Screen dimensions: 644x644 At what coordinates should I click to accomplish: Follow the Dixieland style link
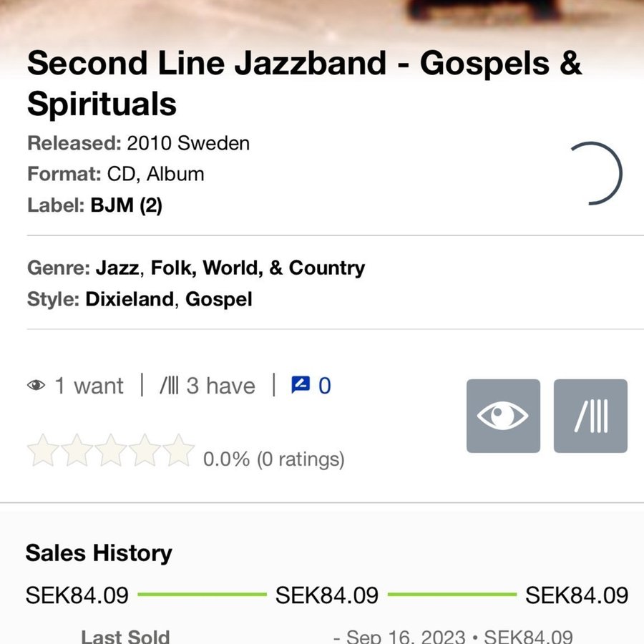click(129, 299)
